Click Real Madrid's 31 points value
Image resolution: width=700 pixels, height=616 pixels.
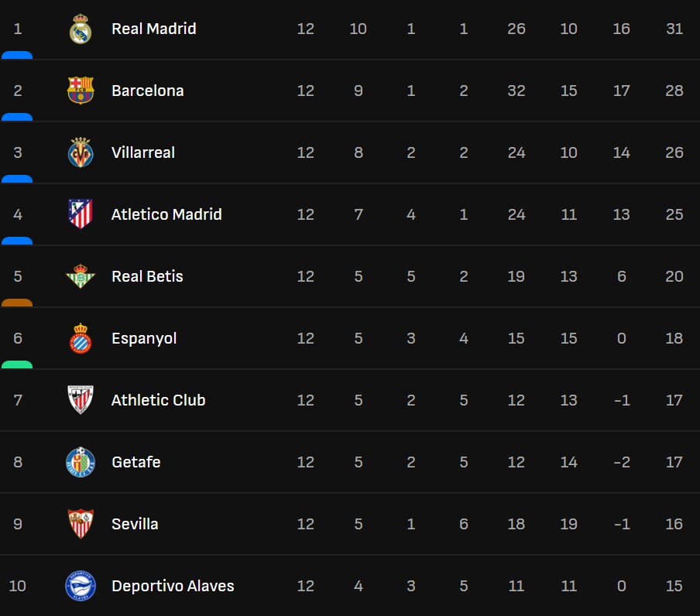click(674, 29)
